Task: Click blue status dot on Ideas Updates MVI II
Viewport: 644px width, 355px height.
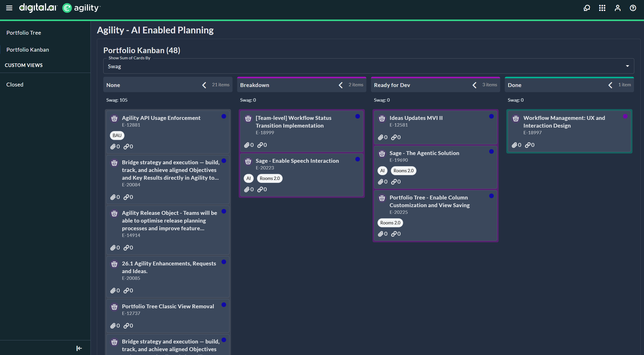Action: tap(491, 116)
